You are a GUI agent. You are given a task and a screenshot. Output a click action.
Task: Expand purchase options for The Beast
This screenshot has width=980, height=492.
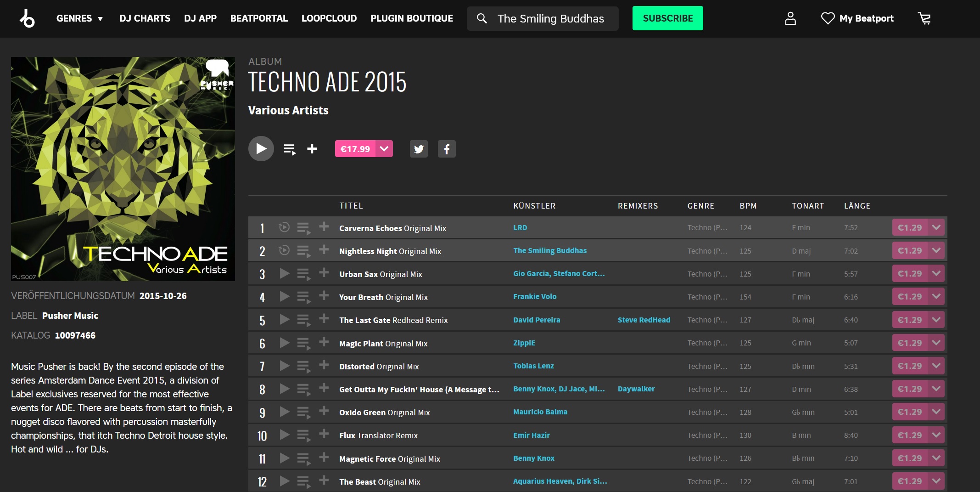click(936, 481)
